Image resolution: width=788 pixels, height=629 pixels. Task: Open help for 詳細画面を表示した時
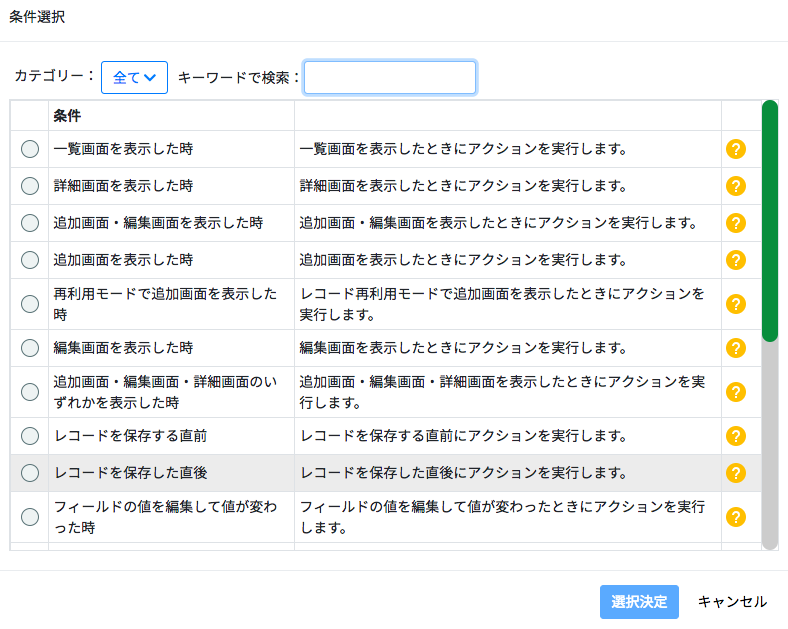736,186
